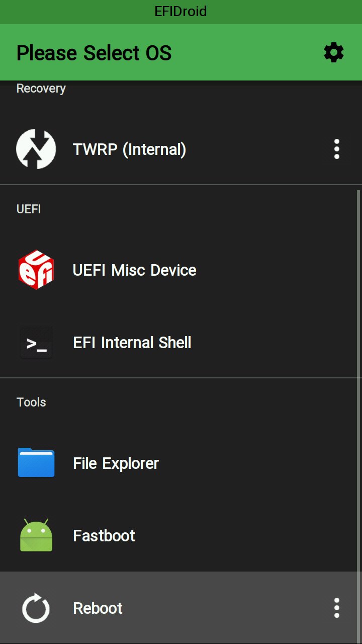Select the "Reboot" text label
The height and width of the screenshot is (644, 362).
(98, 608)
